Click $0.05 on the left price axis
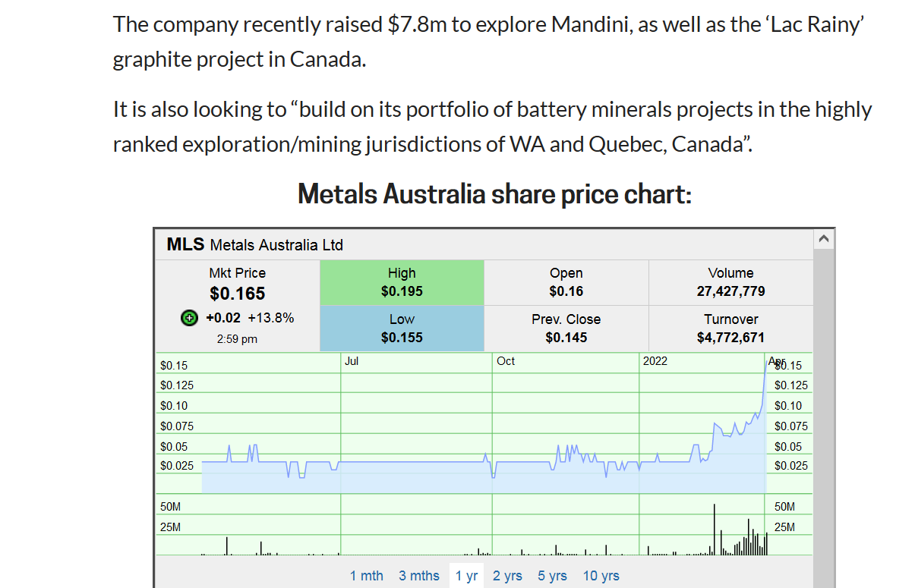This screenshot has width=915, height=588. (174, 447)
